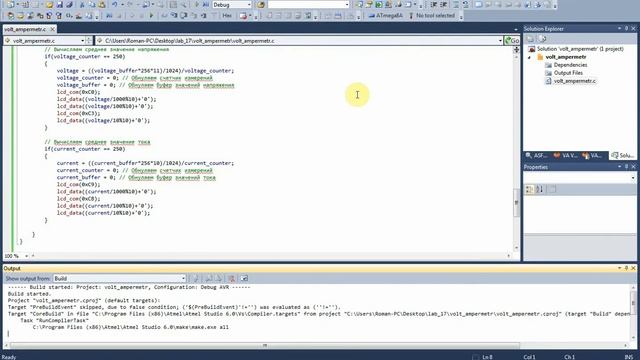Close the volt_ampermetr.c editor tab
Viewport: 640px width, 360px height.
tap(52, 29)
